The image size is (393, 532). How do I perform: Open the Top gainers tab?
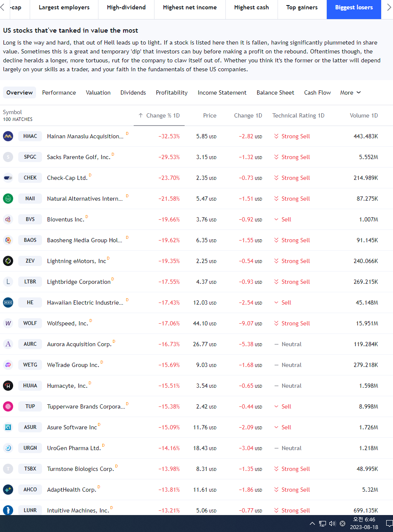click(x=302, y=8)
